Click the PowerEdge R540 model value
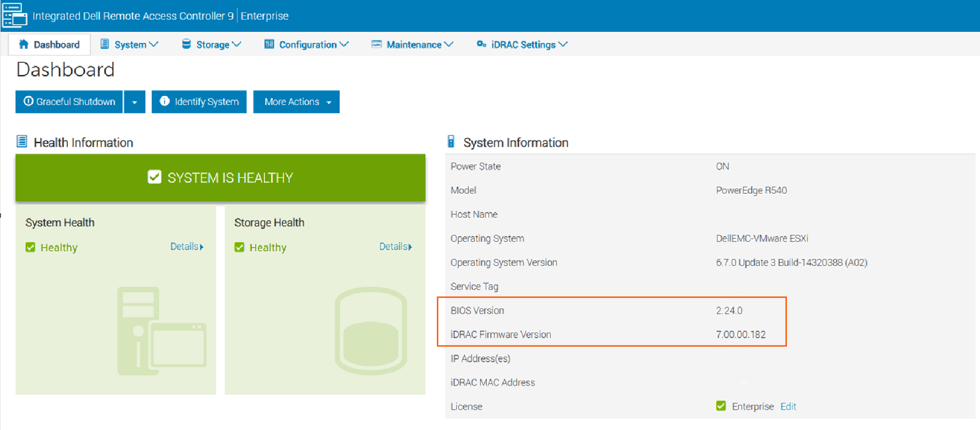The image size is (980, 430). (751, 190)
